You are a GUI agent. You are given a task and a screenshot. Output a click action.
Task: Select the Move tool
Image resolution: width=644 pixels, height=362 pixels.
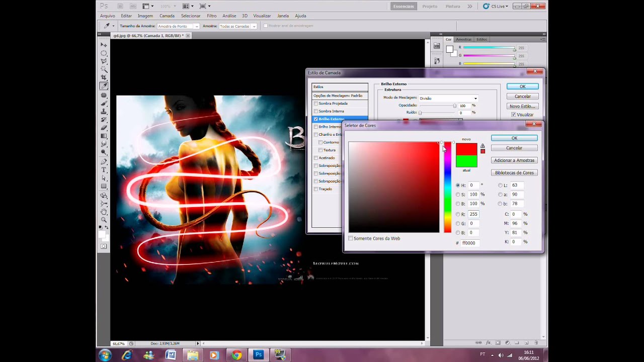point(104,45)
